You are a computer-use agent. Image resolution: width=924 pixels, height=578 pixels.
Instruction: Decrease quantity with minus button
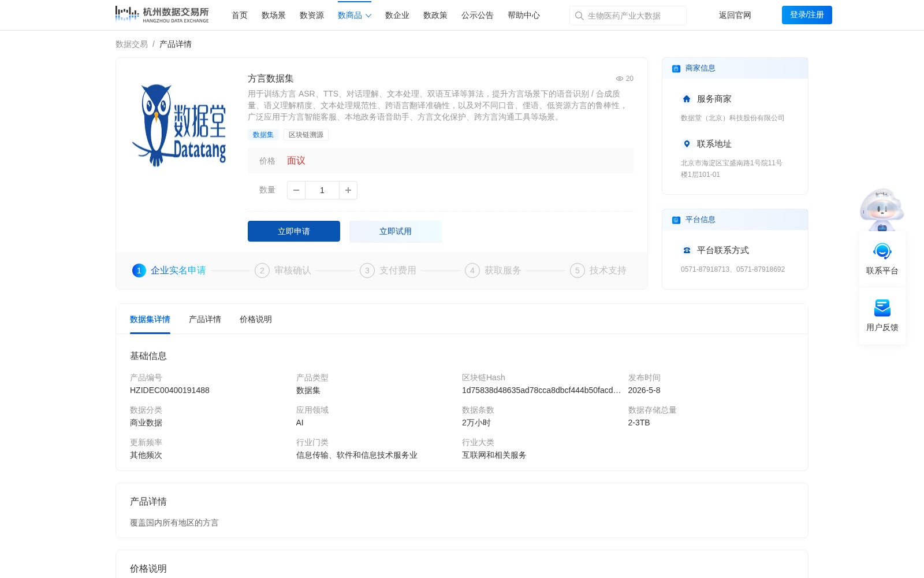(296, 190)
